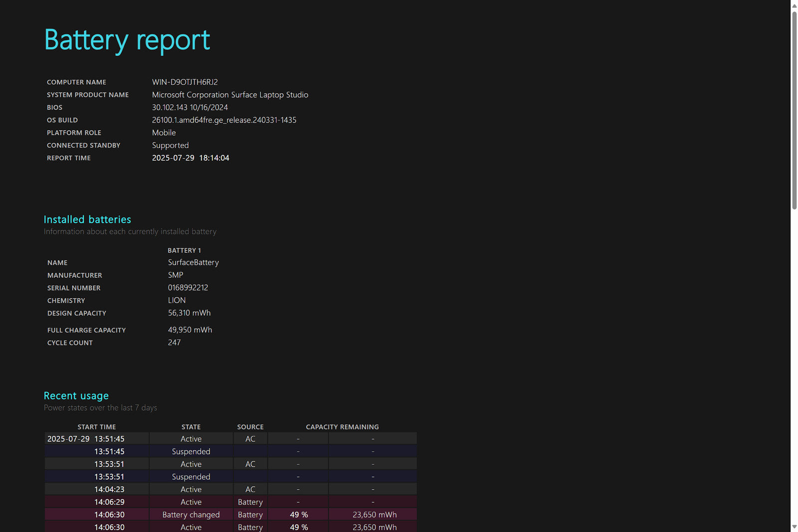Click the PLATFORM ROLE label
This screenshot has height=532, width=798.
coord(74,133)
